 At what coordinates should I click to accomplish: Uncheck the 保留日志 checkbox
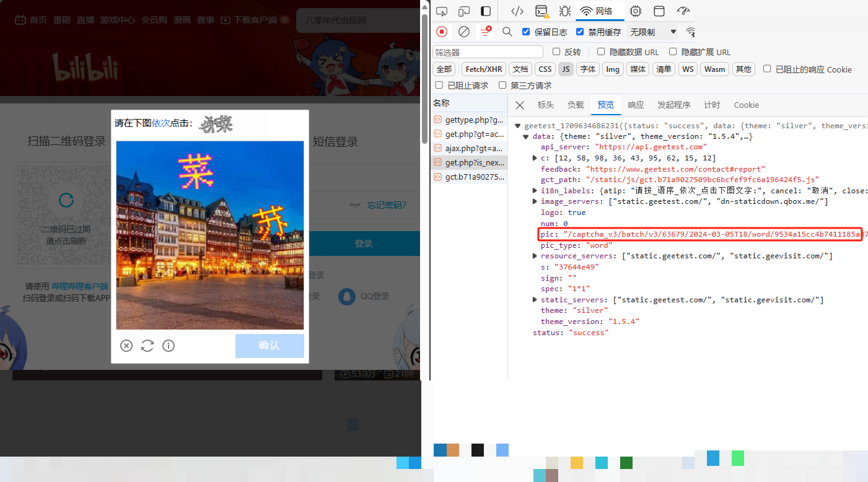(x=526, y=32)
